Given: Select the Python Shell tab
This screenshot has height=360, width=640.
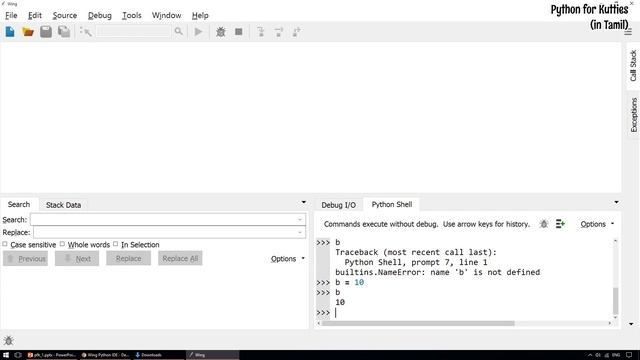Looking at the screenshot, I should [392, 204].
